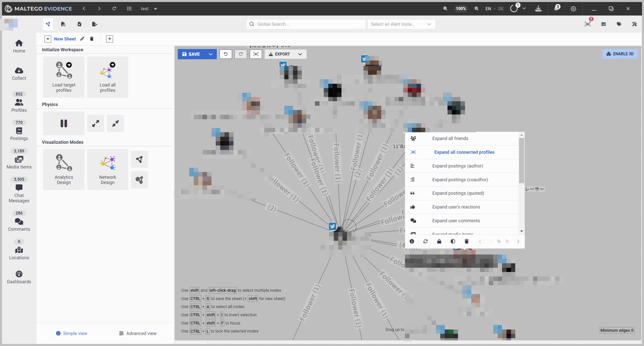Pause the graph physics
This screenshot has height=346, width=644.
(64, 123)
